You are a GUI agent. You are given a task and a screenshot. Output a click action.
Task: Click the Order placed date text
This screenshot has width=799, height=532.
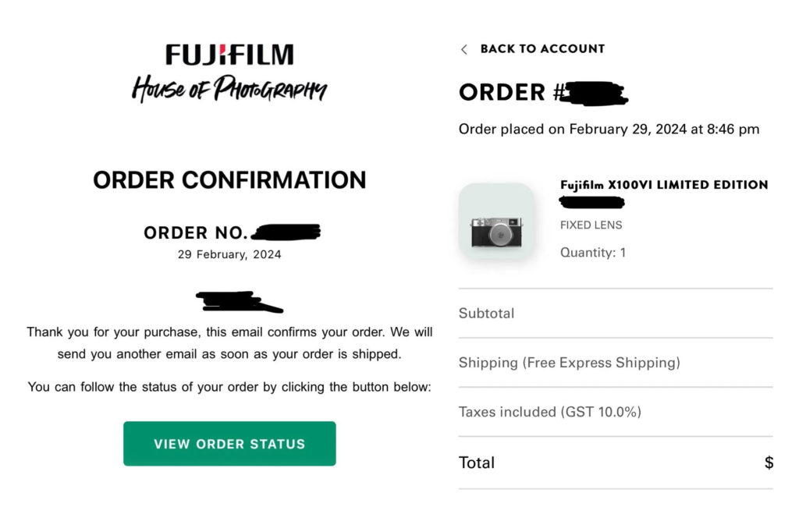coord(609,129)
